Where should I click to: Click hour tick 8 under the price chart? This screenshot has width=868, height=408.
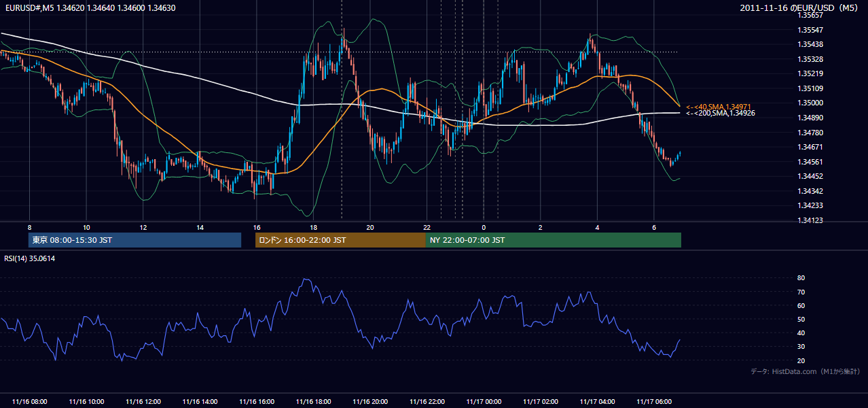pos(30,227)
